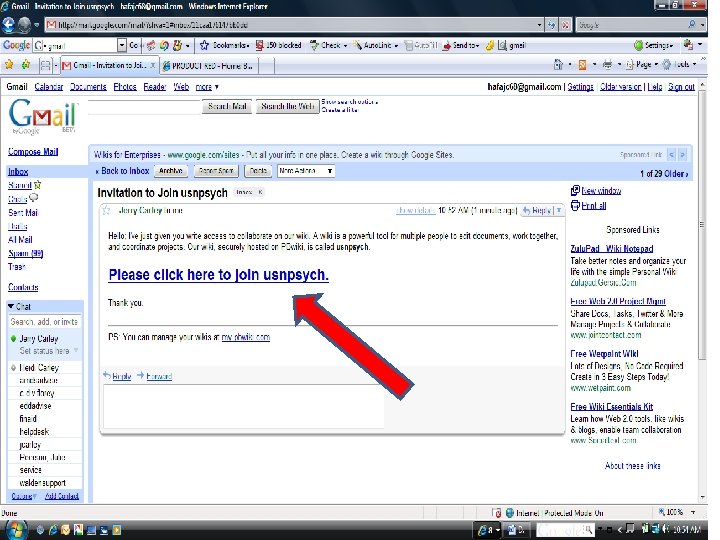The image size is (720, 540).
Task: Click the Archive button
Action: [171, 171]
